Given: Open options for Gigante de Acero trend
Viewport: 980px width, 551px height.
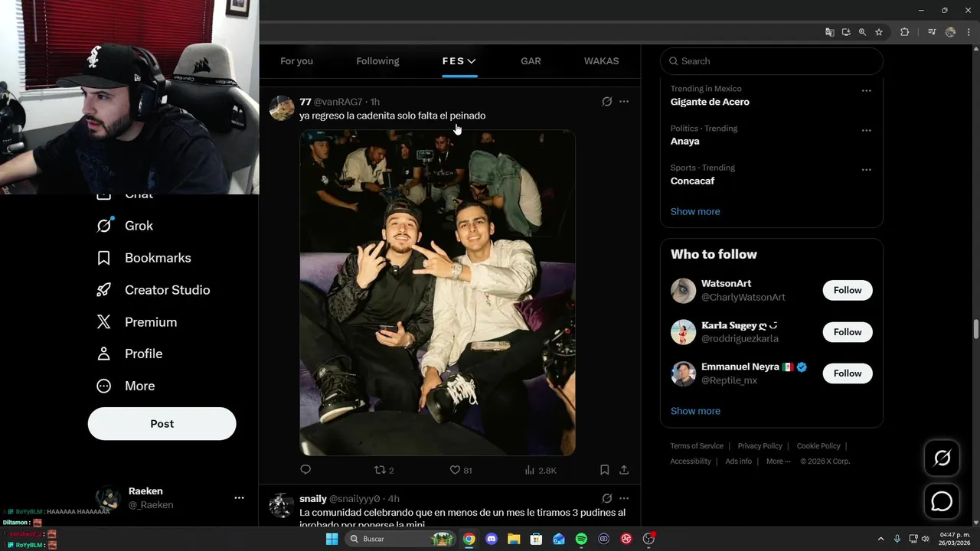Looking at the screenshot, I should [867, 90].
